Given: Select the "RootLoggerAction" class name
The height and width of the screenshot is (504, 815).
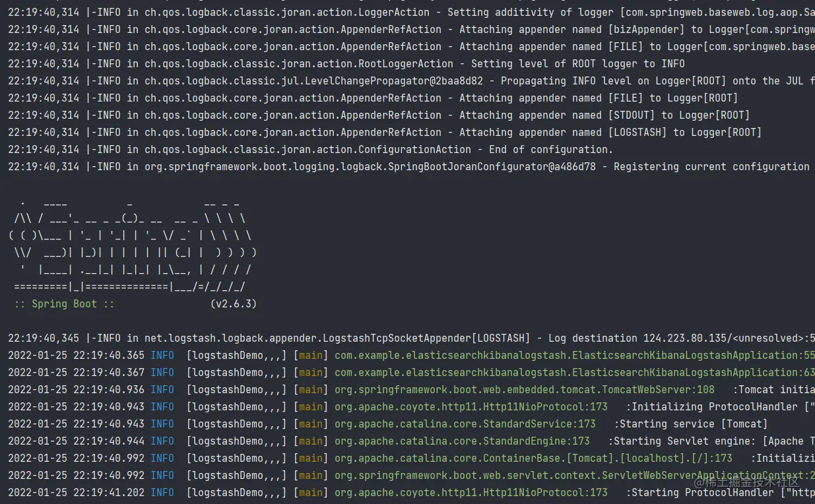Looking at the screenshot, I should pyautogui.click(x=406, y=63).
